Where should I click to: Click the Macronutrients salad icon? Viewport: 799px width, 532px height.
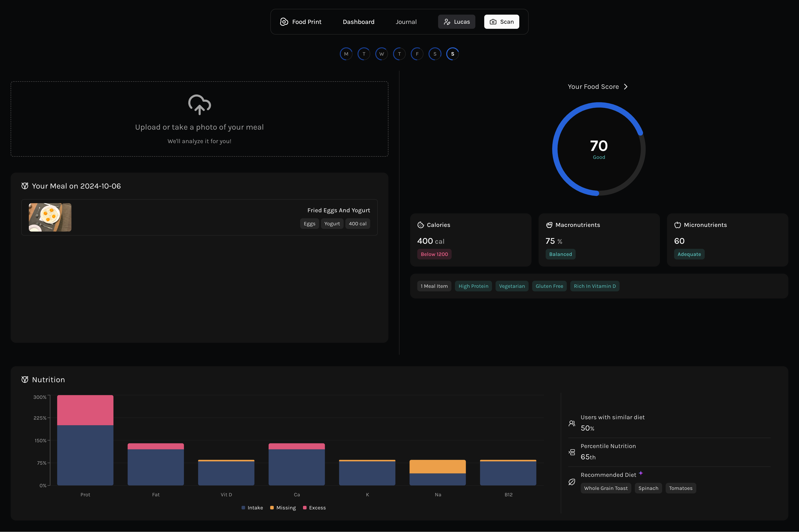click(x=549, y=225)
